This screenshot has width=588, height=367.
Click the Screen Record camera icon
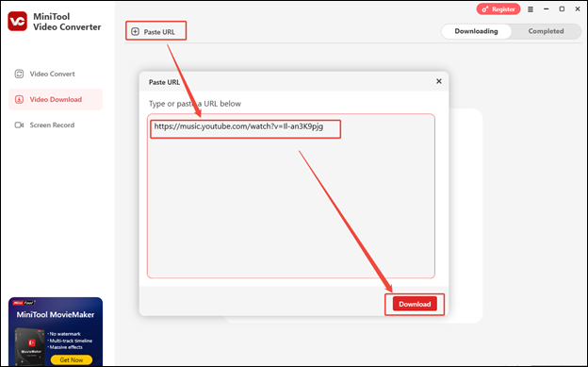(x=19, y=125)
